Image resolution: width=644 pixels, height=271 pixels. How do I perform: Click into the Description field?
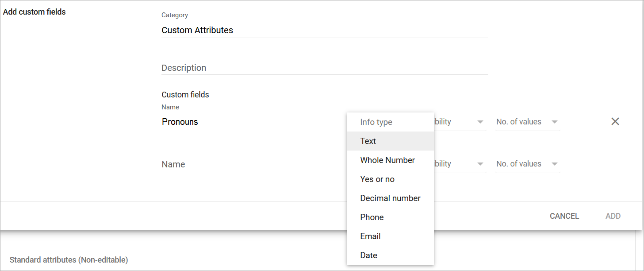coord(324,68)
